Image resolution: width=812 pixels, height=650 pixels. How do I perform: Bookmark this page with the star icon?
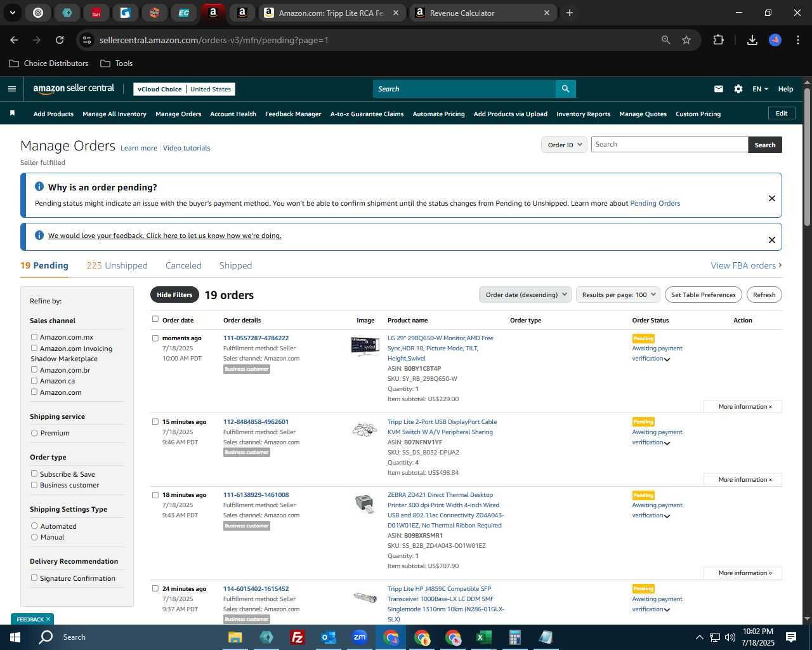click(686, 40)
